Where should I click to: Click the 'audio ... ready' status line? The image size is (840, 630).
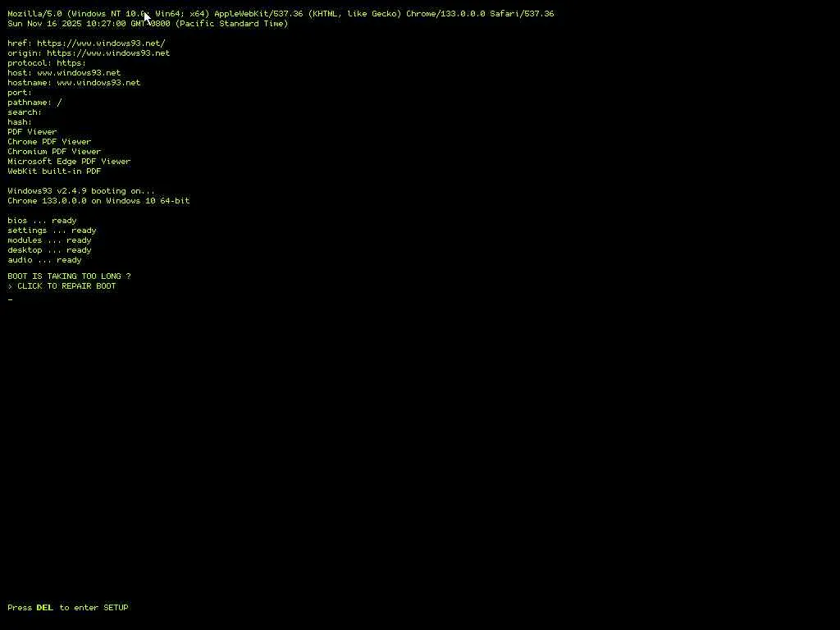click(44, 260)
